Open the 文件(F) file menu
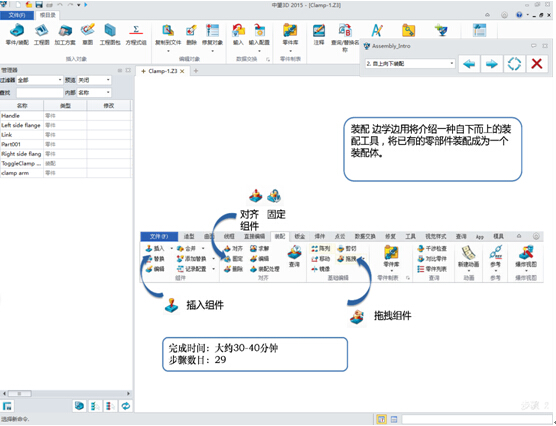Image resolution: width=556 pixels, height=426 pixels. [x=17, y=15]
